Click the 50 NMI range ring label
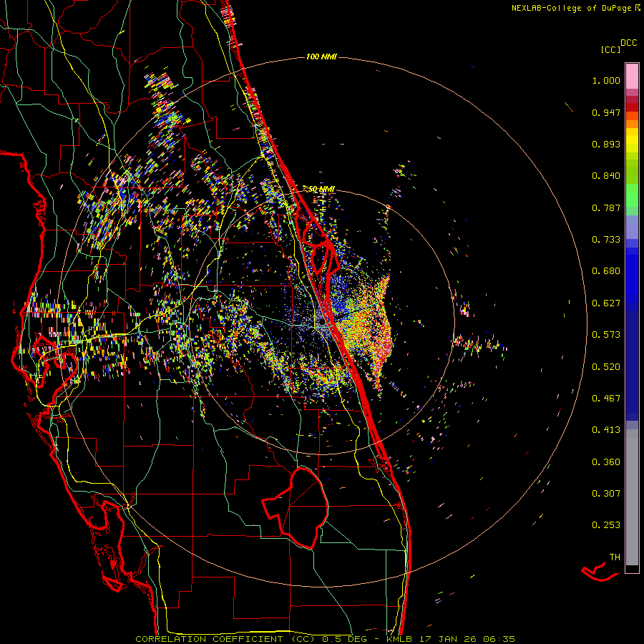Screen dimensions: 644x644 [321, 189]
